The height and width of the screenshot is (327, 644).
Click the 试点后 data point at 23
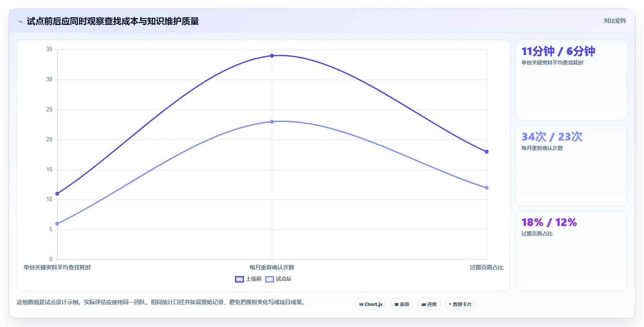coord(272,122)
